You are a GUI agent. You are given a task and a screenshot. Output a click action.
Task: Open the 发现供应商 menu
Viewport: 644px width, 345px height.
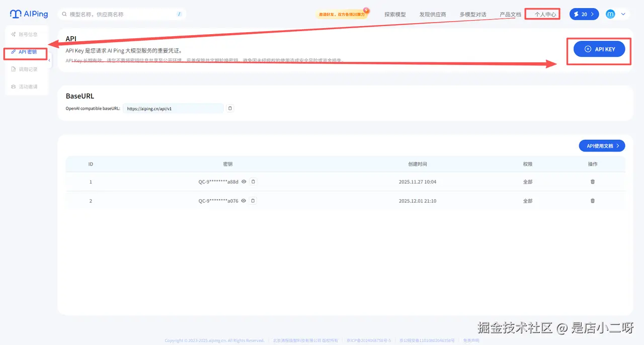point(433,15)
